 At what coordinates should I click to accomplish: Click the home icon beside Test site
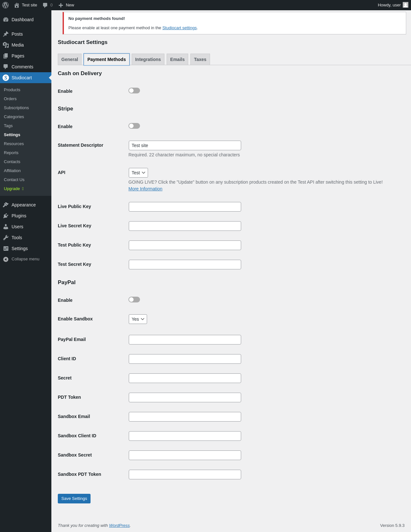tap(17, 5)
